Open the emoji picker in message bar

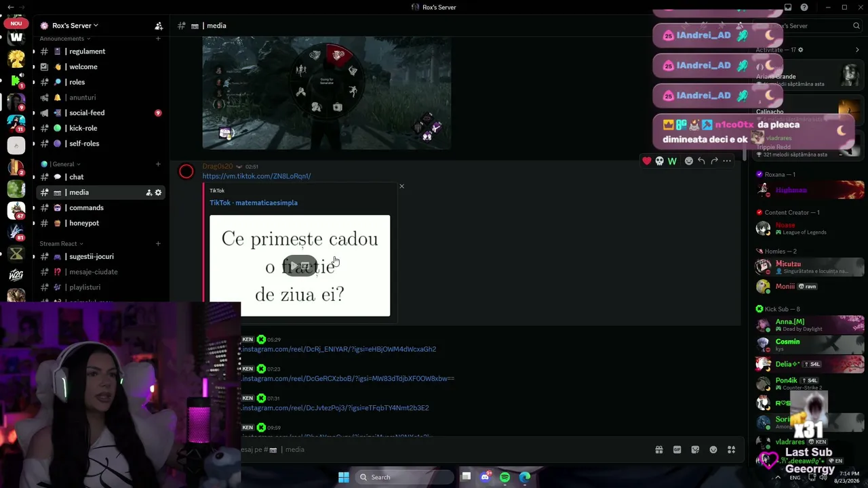coord(713,449)
